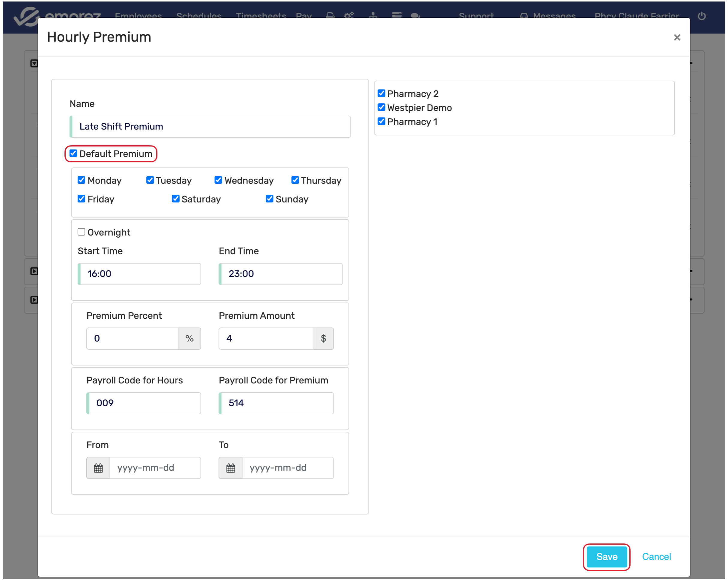Click the org chart icon in navbar
Viewport: 728px width, 583px height.
(x=373, y=16)
